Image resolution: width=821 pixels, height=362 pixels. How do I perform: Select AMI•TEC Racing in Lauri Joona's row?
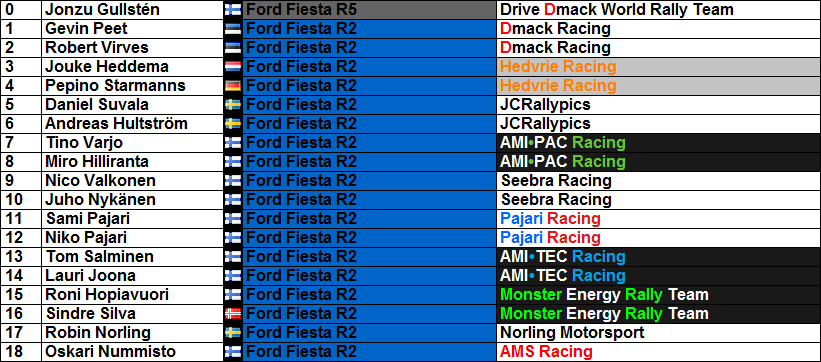tap(658, 276)
